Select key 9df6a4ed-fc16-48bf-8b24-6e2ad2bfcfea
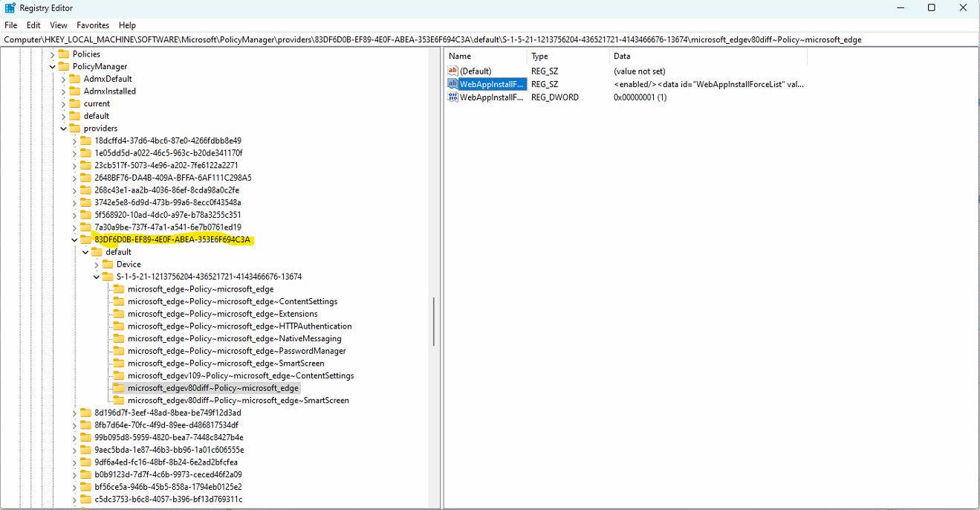Image resolution: width=980 pixels, height=510 pixels. 166,462
